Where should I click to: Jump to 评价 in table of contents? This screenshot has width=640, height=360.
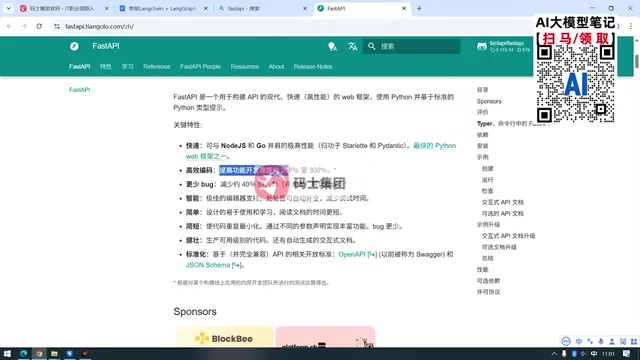pyautogui.click(x=482, y=112)
